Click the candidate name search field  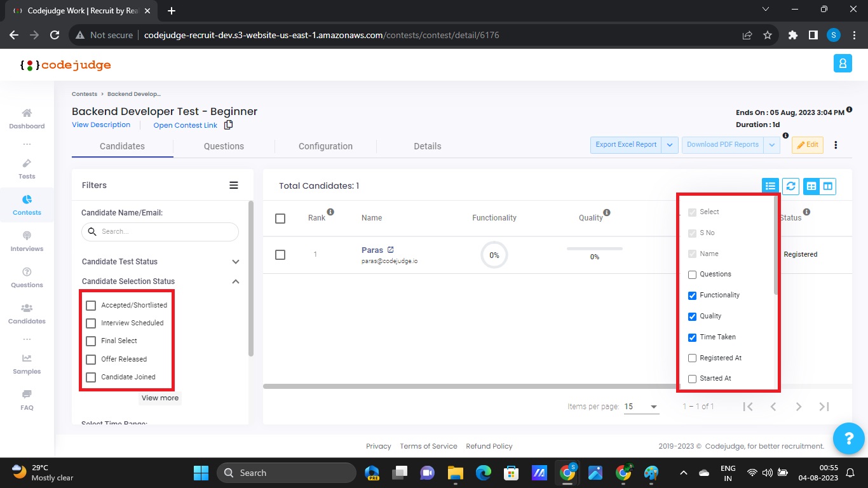tap(160, 232)
